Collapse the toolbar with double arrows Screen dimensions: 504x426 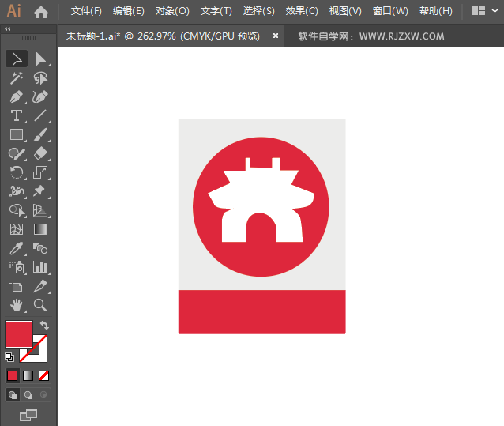pyautogui.click(x=8, y=29)
